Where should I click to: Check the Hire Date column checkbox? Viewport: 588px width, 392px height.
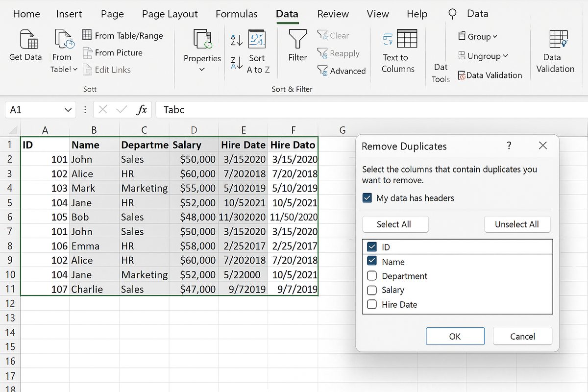[371, 304]
